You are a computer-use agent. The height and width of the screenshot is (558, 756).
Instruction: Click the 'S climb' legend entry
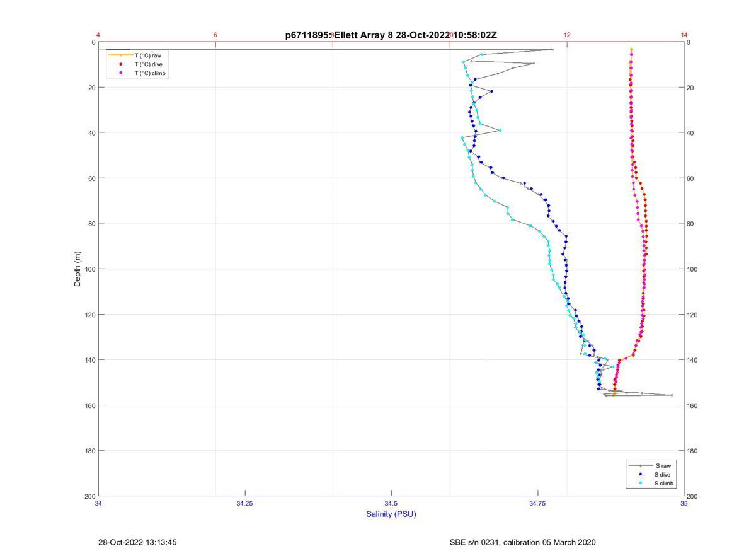coord(665,484)
